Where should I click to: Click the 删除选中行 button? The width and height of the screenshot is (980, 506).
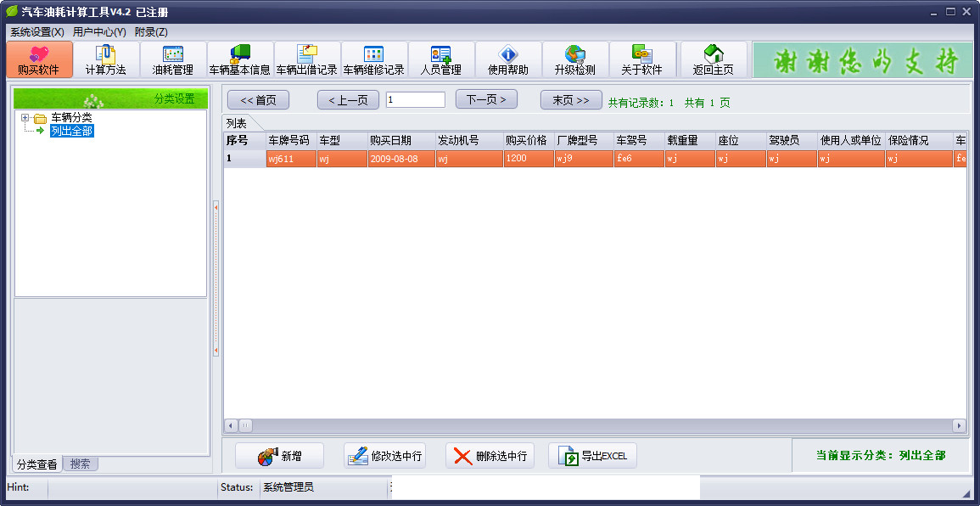tap(490, 456)
